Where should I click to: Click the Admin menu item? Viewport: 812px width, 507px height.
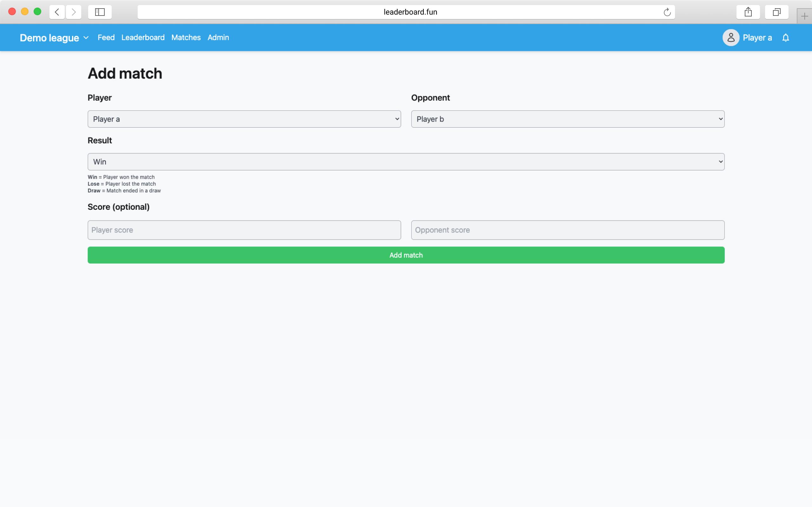tap(218, 37)
